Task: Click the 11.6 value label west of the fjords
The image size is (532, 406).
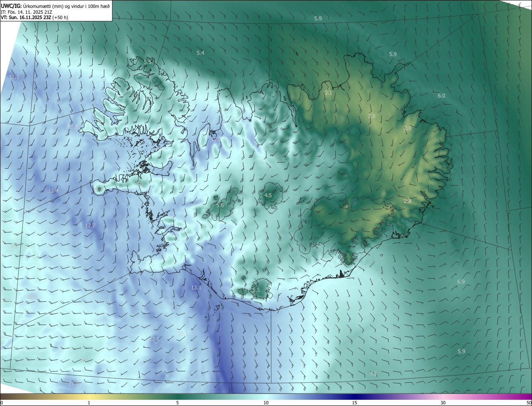Action: coord(73,127)
